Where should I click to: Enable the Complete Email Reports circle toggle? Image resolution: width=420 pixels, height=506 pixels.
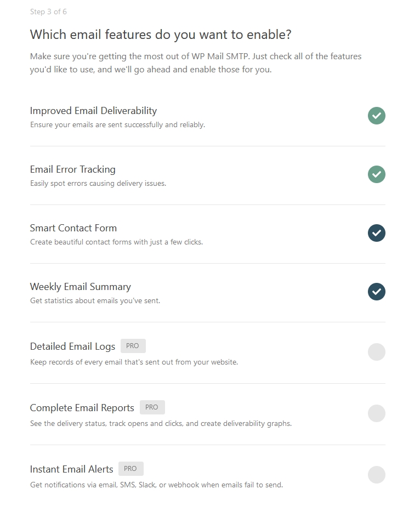click(377, 413)
